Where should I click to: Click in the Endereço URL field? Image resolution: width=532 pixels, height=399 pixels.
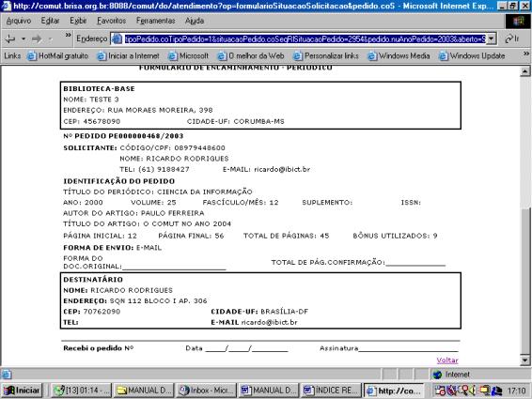(305, 39)
